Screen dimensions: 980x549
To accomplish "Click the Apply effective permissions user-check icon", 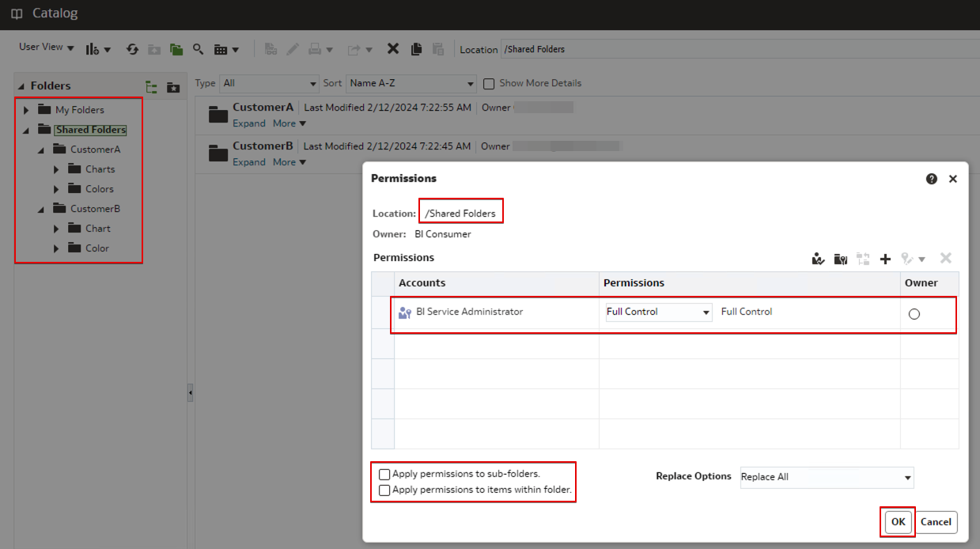I will point(819,259).
